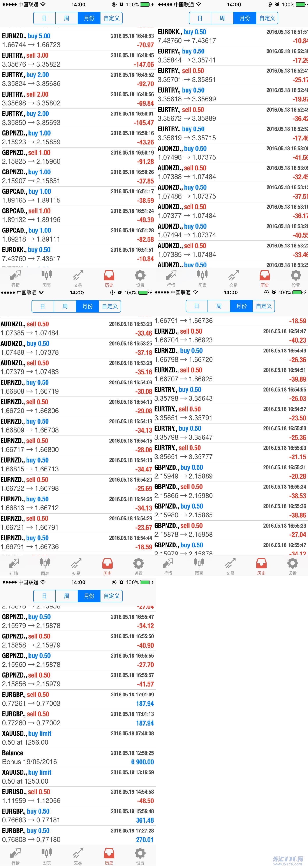Viewport: 308px width, 868px height.
Task: Tap the Wi-Fi status icon in top-left screenshot
Action: [x=43, y=4]
